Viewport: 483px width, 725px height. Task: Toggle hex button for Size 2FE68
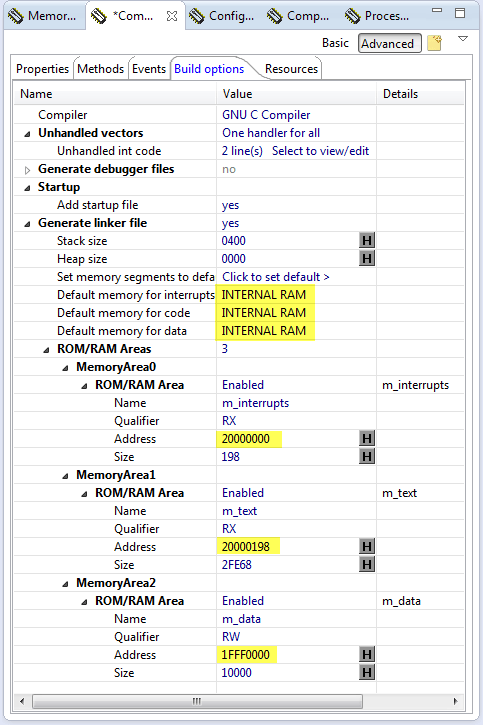367,565
